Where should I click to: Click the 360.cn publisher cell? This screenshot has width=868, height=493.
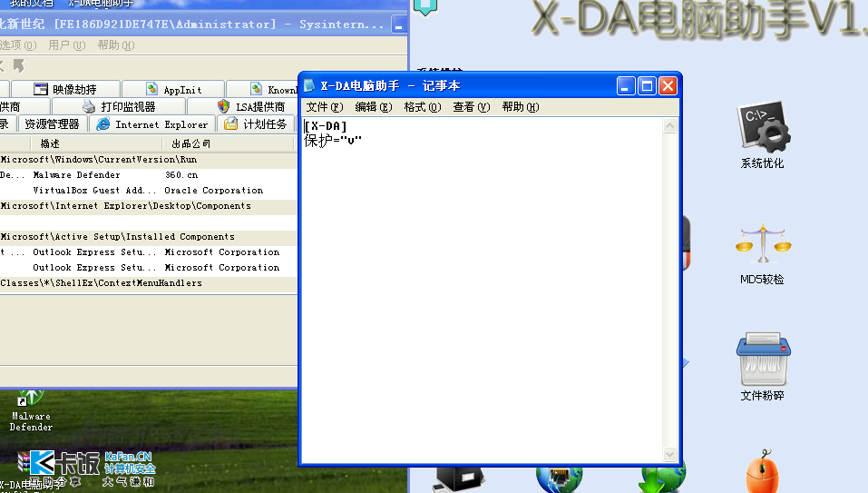point(181,175)
